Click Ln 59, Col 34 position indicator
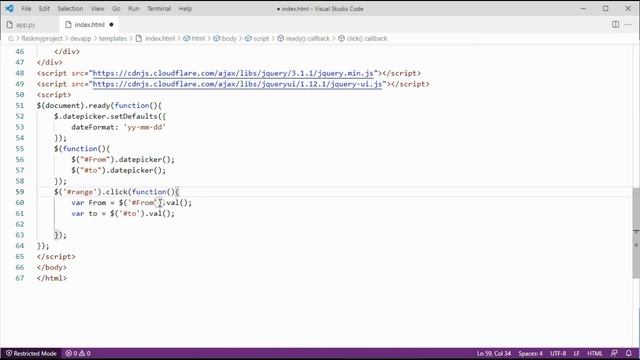This screenshot has height=360, width=640. pos(494,353)
